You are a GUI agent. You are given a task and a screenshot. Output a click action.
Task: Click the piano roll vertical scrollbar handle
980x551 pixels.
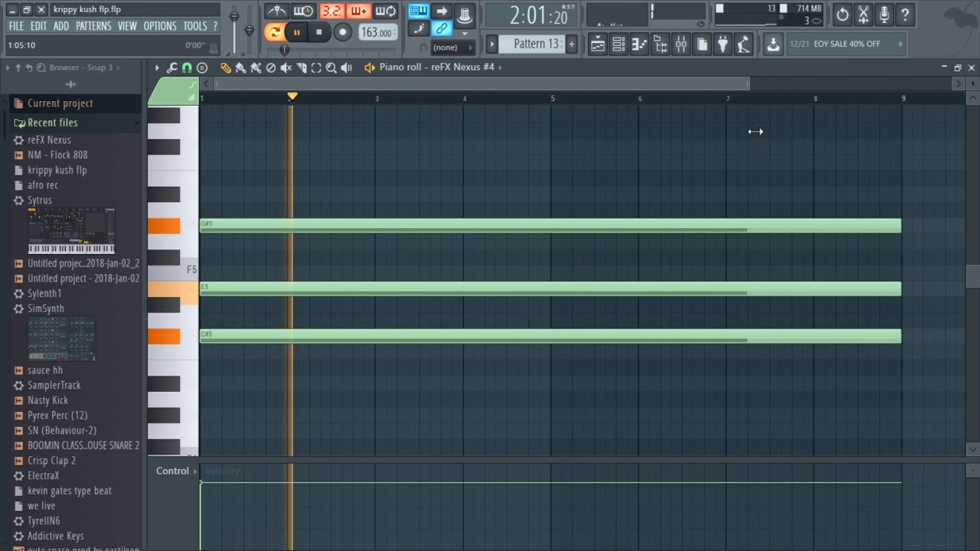972,275
